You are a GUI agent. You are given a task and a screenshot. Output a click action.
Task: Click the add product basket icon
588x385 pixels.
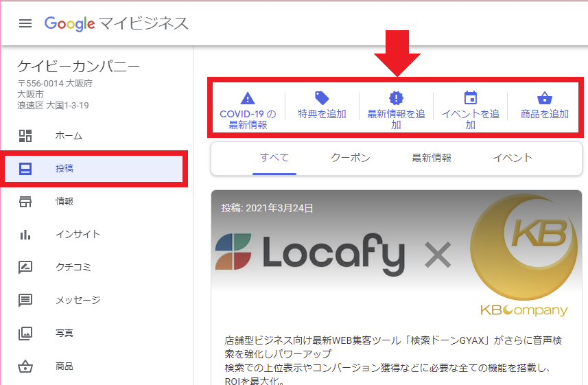click(x=545, y=98)
